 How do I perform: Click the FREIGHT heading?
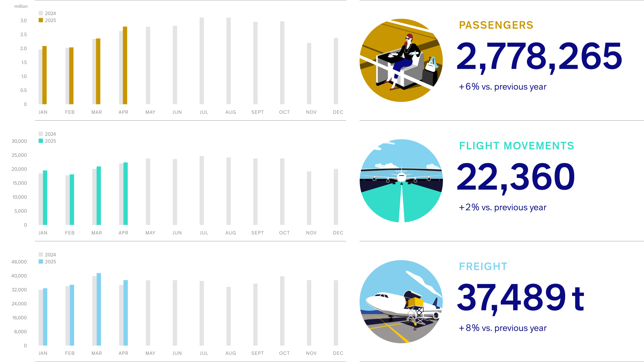[x=483, y=266]
